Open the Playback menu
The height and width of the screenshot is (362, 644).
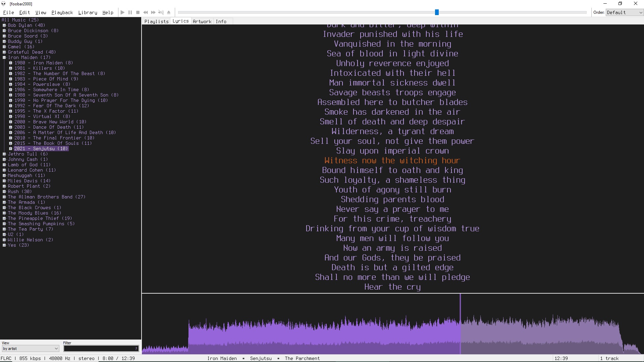tap(62, 12)
